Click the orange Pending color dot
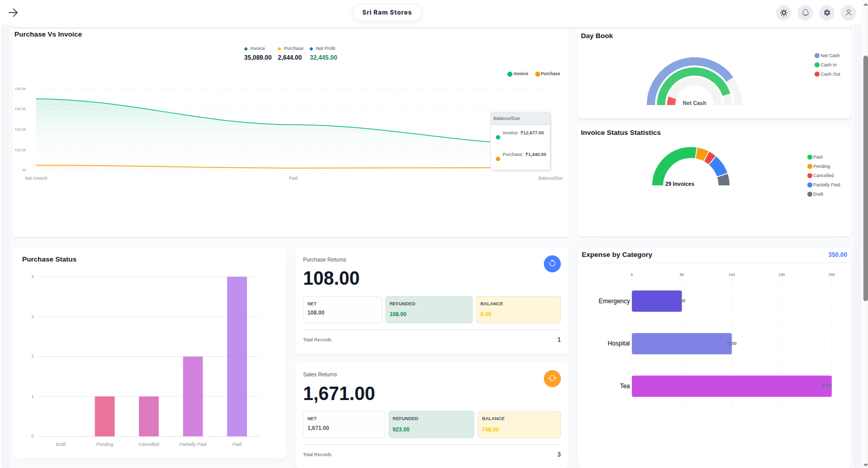868x468 pixels. [809, 166]
